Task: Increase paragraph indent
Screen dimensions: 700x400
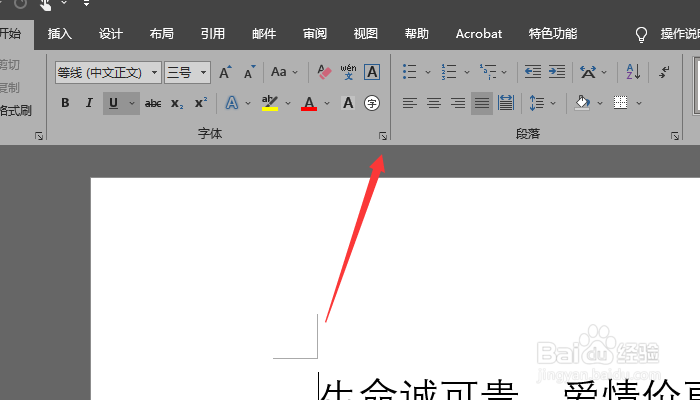Action: (557, 72)
